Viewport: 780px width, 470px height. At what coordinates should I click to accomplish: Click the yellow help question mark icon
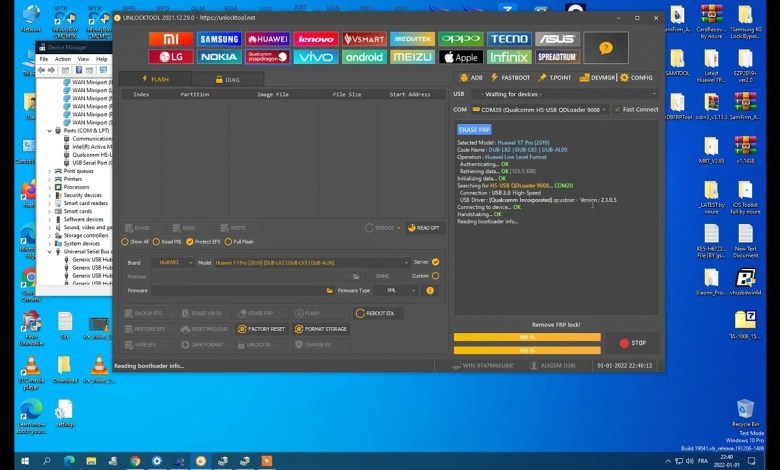pyautogui.click(x=605, y=48)
